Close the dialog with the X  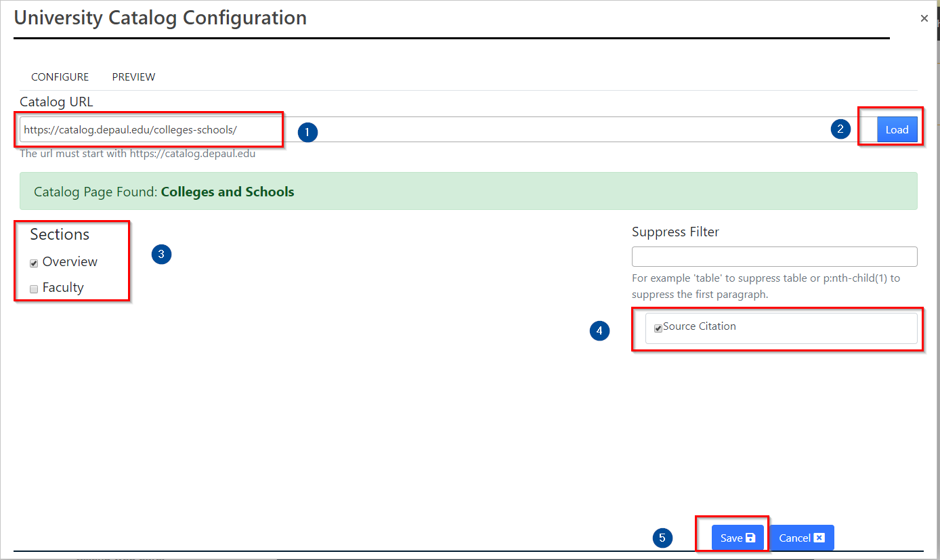pos(924,18)
